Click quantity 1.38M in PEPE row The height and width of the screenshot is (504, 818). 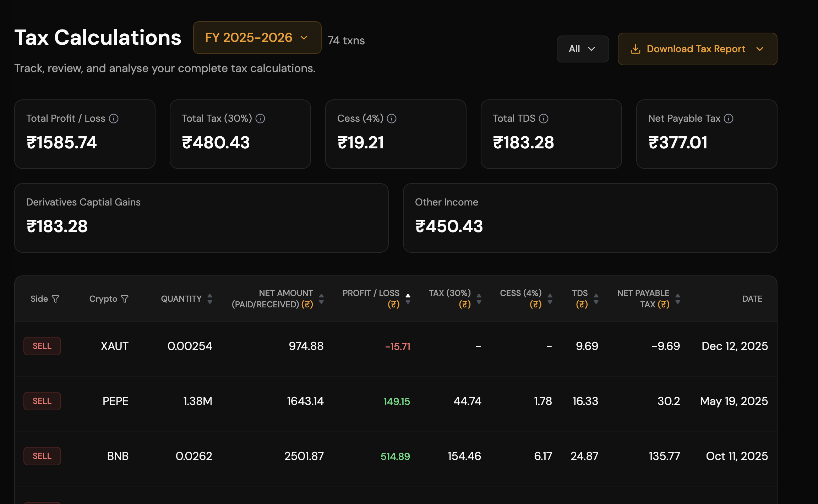pos(197,401)
